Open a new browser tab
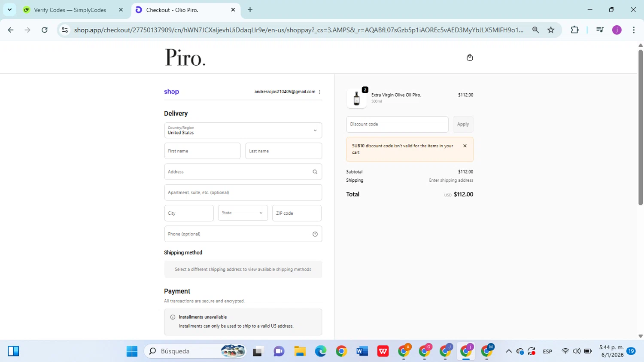 point(250,10)
